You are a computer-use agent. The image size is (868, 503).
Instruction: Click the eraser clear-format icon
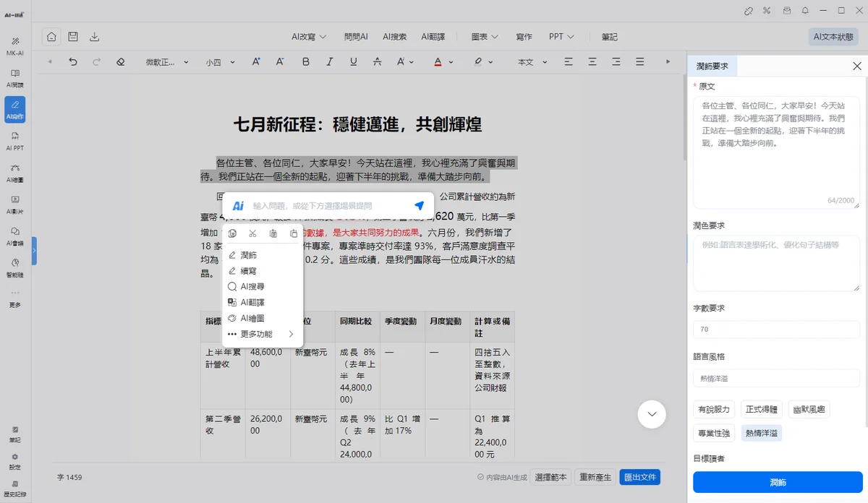[121, 62]
